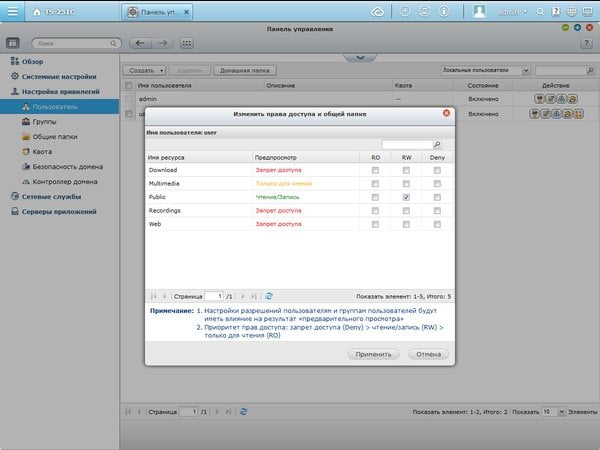Open Control Panel help question mark
This screenshot has height=450, width=600.
(x=586, y=43)
